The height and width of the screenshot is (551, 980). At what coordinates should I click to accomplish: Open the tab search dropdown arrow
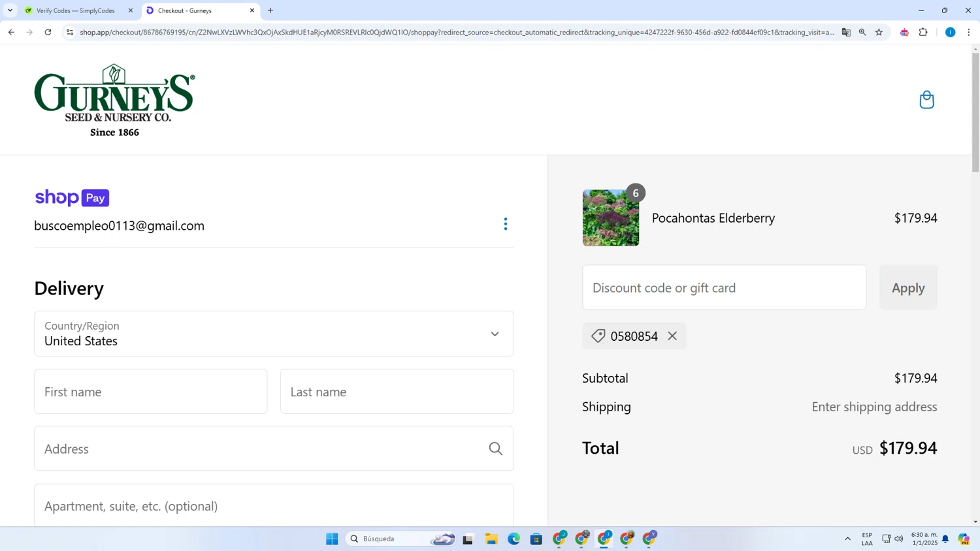pyautogui.click(x=10, y=10)
